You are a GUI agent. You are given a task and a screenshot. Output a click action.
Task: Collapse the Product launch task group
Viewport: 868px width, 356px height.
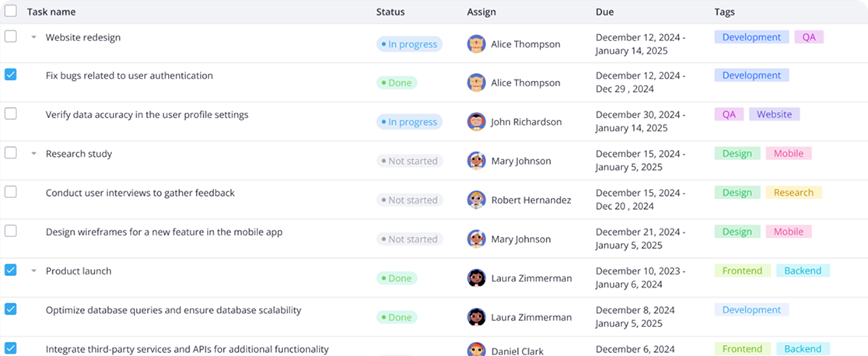tap(33, 271)
